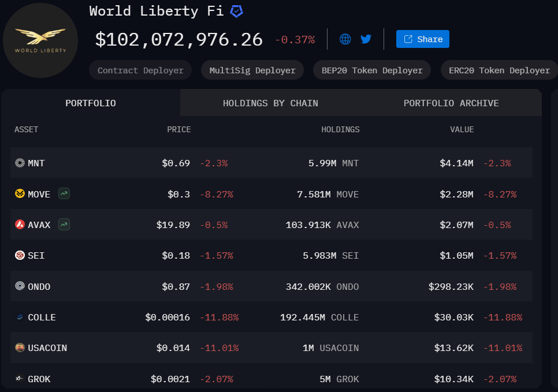
Task: Switch to the PORTFOLIO tab
Action: 91,103
